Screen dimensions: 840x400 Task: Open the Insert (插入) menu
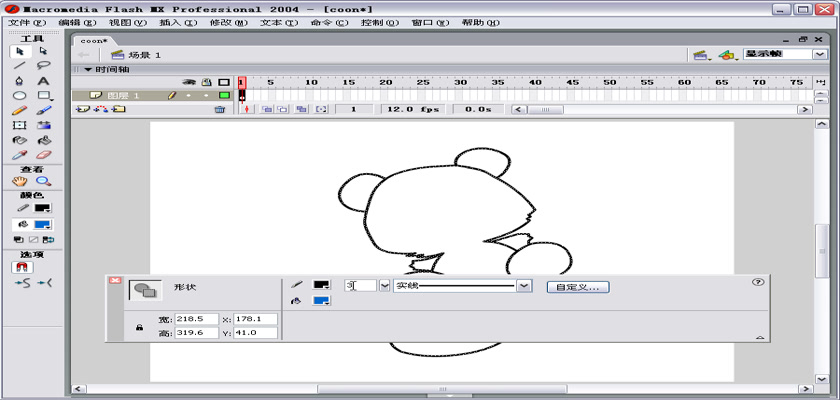(178, 23)
